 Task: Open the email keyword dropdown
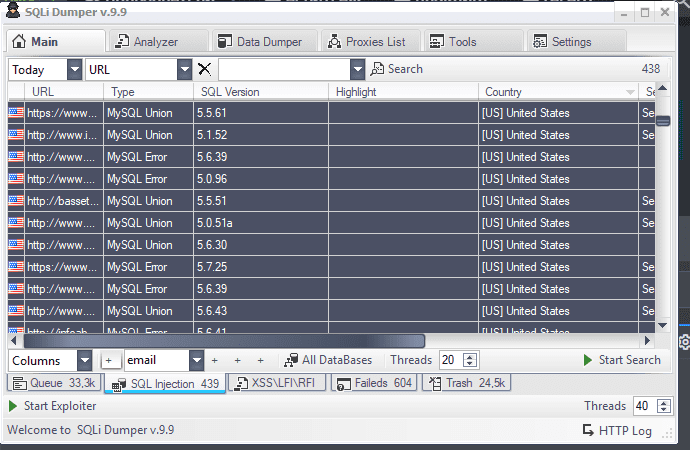tap(196, 361)
